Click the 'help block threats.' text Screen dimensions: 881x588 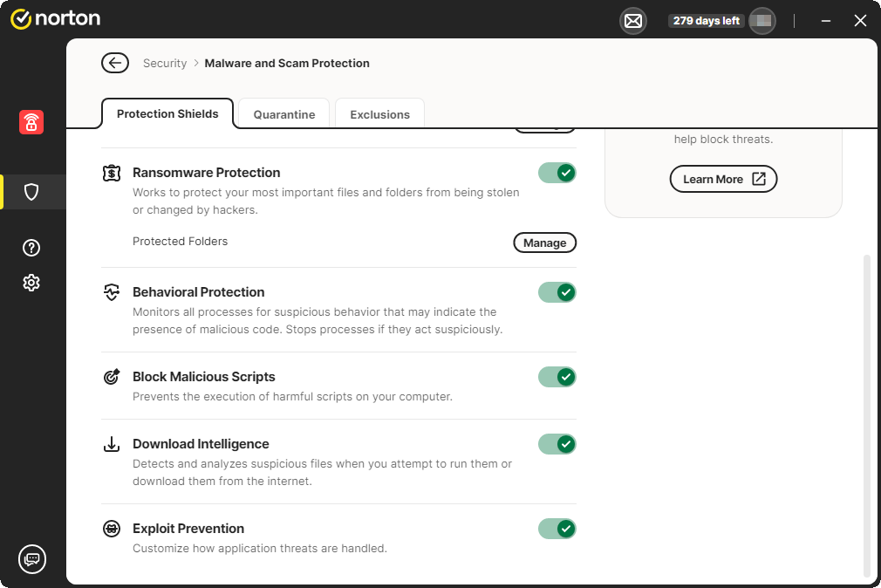pyautogui.click(x=723, y=140)
